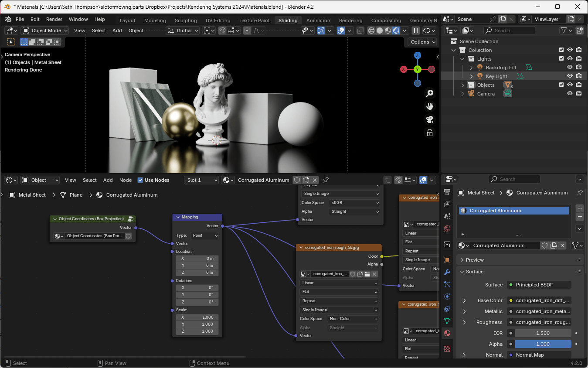Switch to solid viewport shading
588x368 pixels.
pos(380,31)
